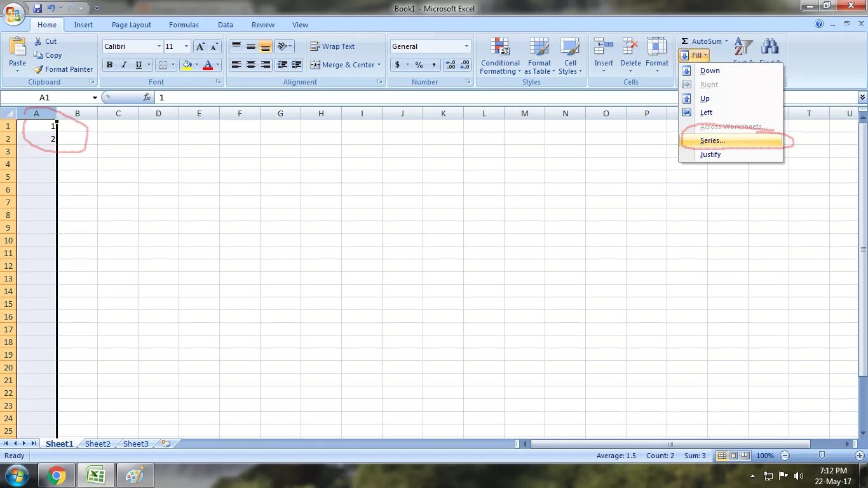Toggle Underline formatting
868x488 pixels.
(x=139, y=65)
